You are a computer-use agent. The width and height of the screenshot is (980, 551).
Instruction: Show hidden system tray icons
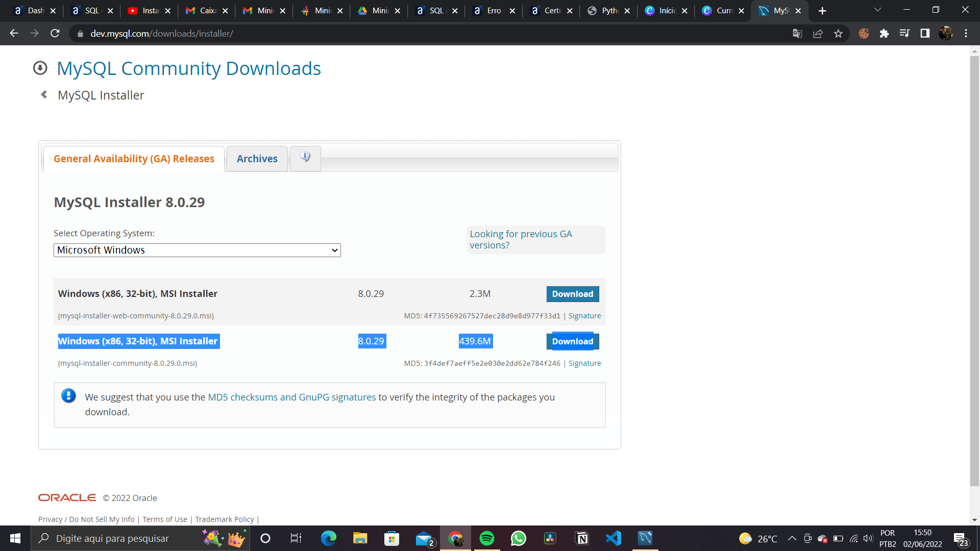click(792, 538)
